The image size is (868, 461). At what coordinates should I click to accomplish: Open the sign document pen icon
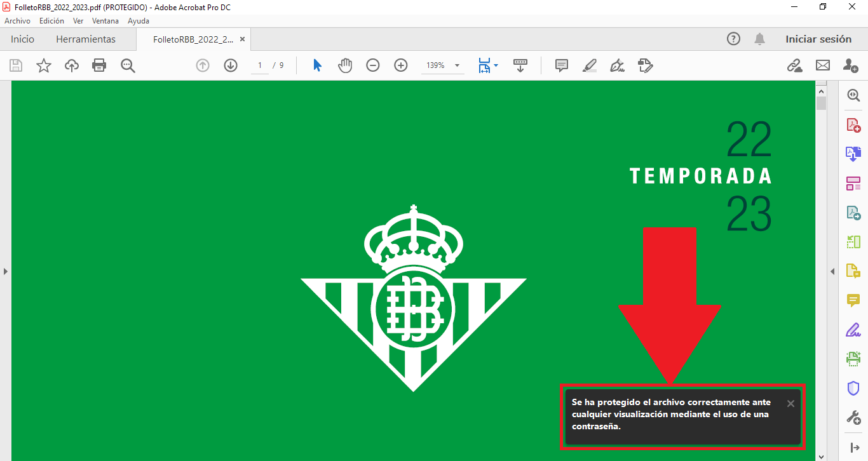617,65
